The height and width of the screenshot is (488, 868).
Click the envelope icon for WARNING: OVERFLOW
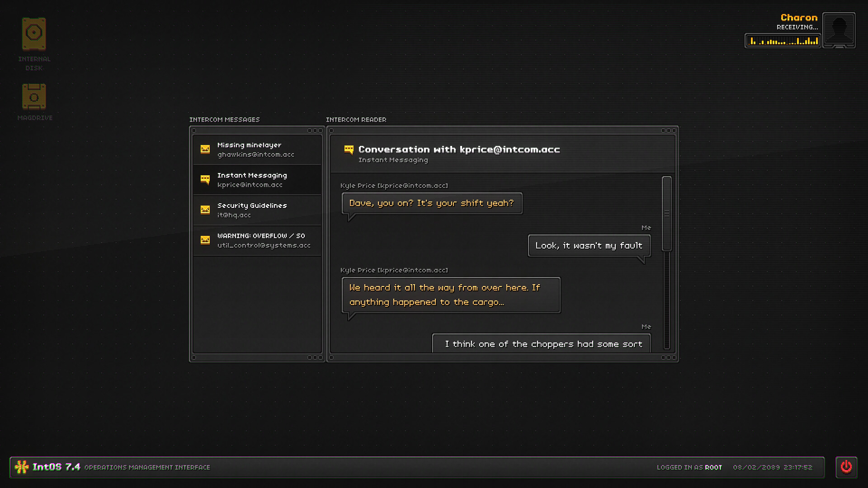[205, 240]
